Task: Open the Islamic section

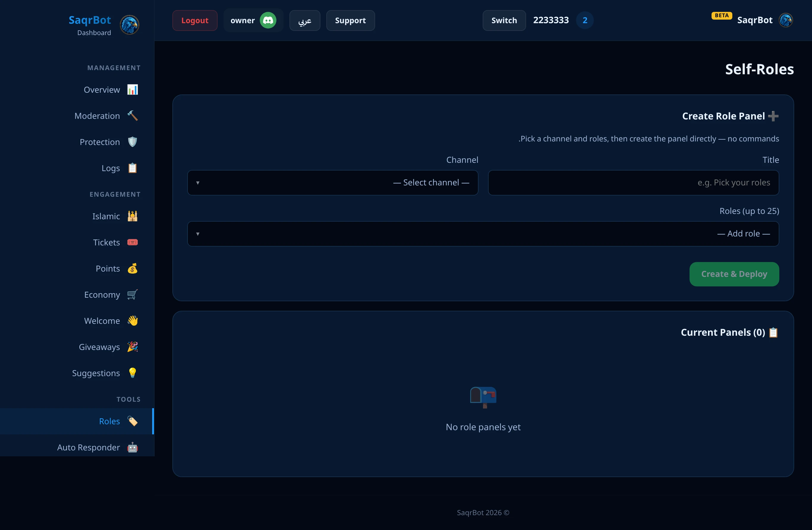Action: click(77, 216)
